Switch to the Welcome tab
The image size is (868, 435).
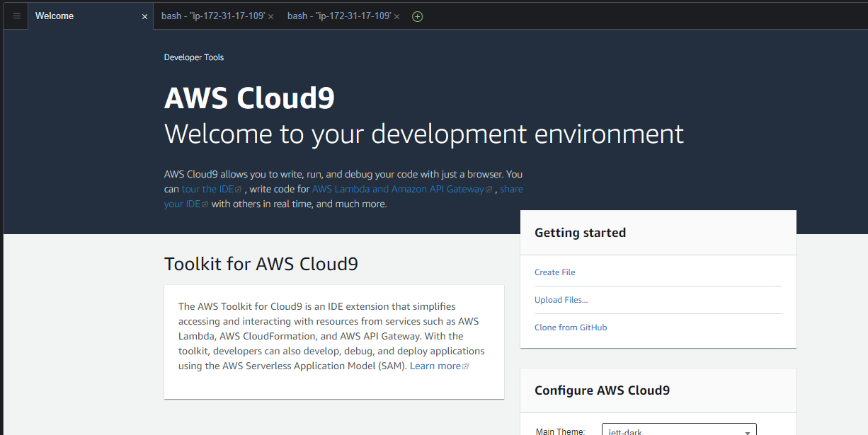point(90,16)
